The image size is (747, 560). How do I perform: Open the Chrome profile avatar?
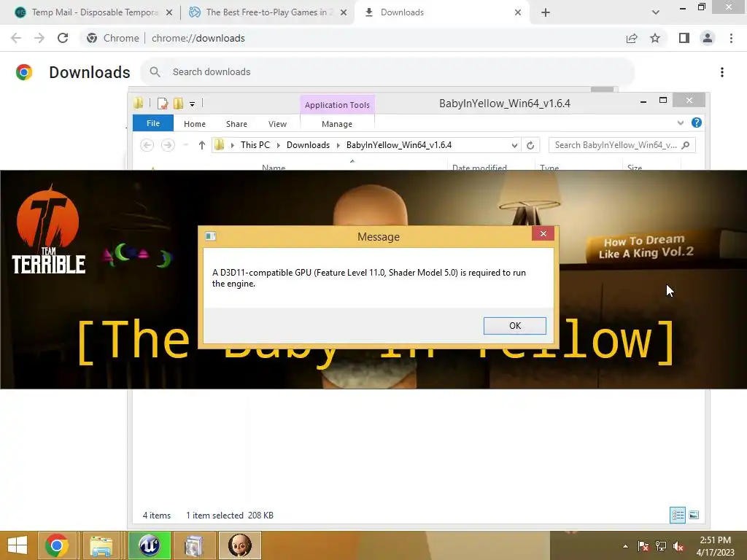point(708,38)
